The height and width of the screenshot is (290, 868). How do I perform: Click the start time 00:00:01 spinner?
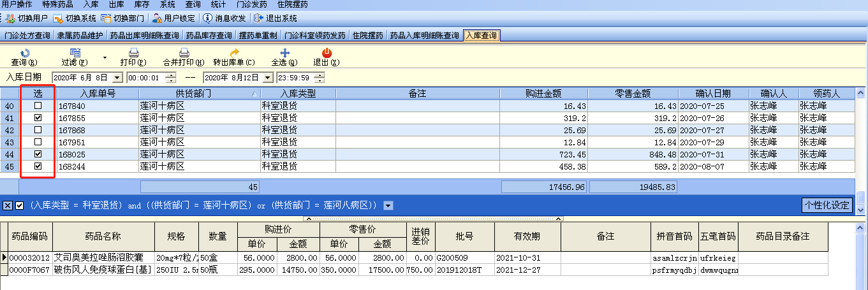tap(170, 78)
